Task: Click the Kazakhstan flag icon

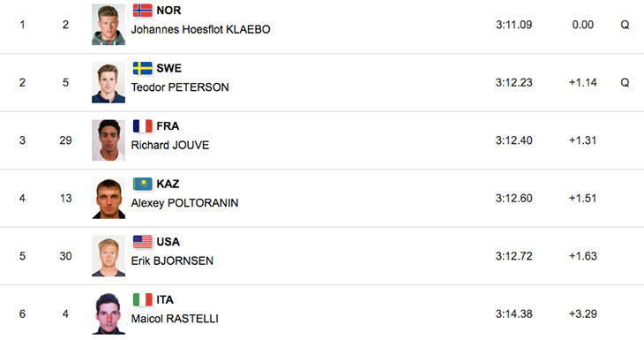Action: point(143,184)
